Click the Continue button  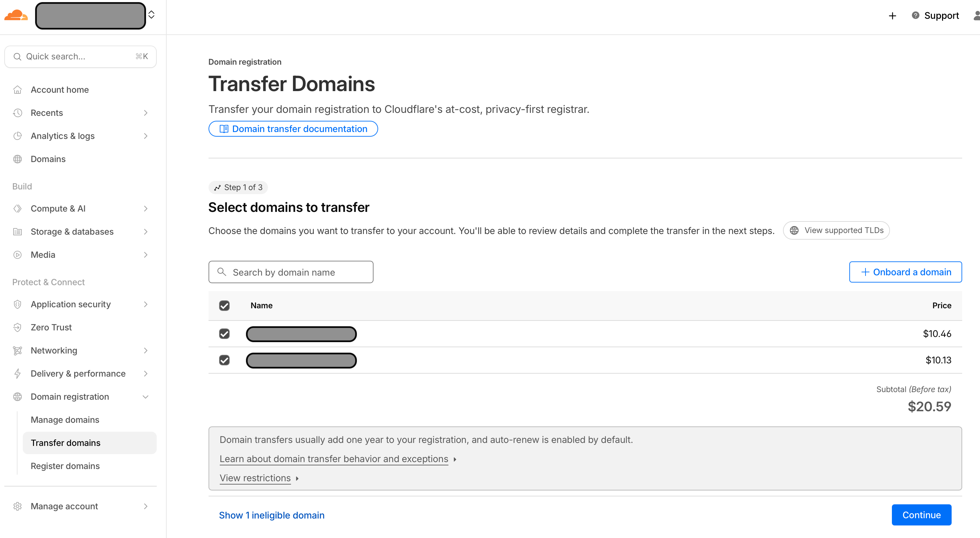[x=921, y=515]
